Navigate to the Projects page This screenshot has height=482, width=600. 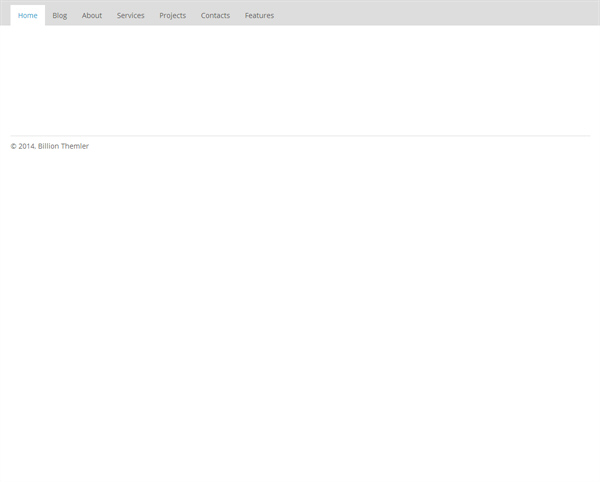(x=172, y=15)
